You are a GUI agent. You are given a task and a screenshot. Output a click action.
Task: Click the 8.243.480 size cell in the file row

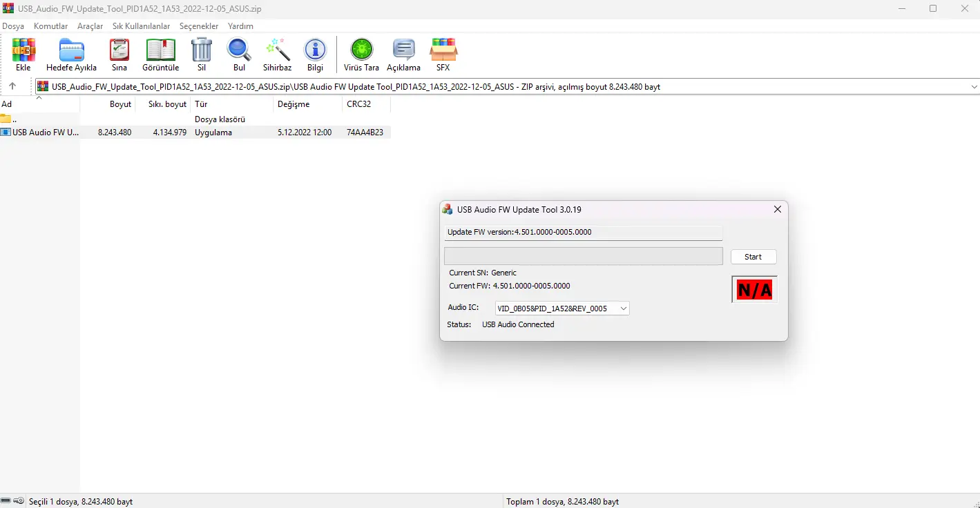pos(115,133)
